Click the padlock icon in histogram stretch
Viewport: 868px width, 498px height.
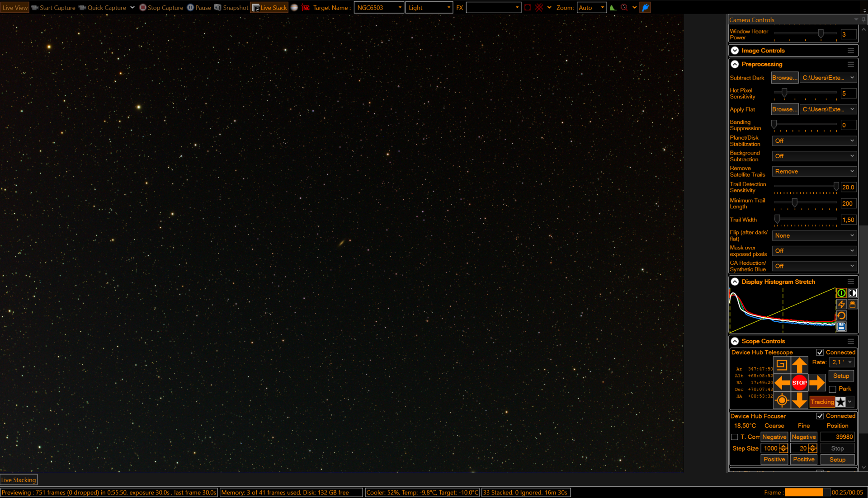[853, 304]
